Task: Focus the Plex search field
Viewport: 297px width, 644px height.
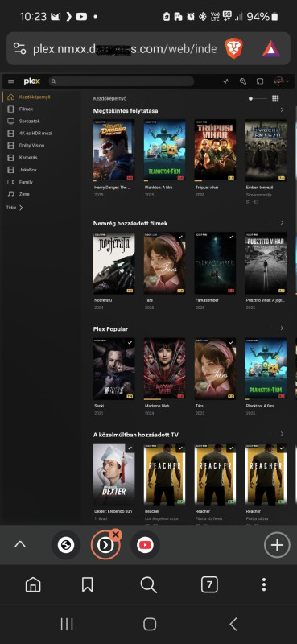Action: (x=122, y=81)
